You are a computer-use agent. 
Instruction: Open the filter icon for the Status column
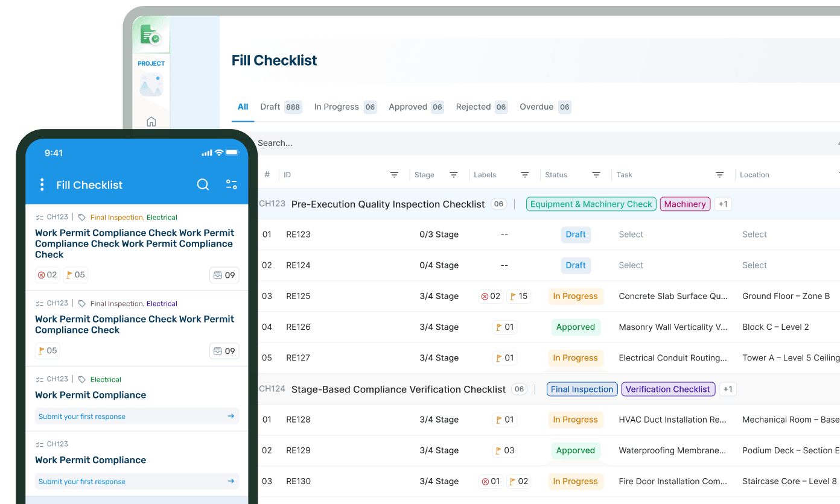tap(596, 175)
